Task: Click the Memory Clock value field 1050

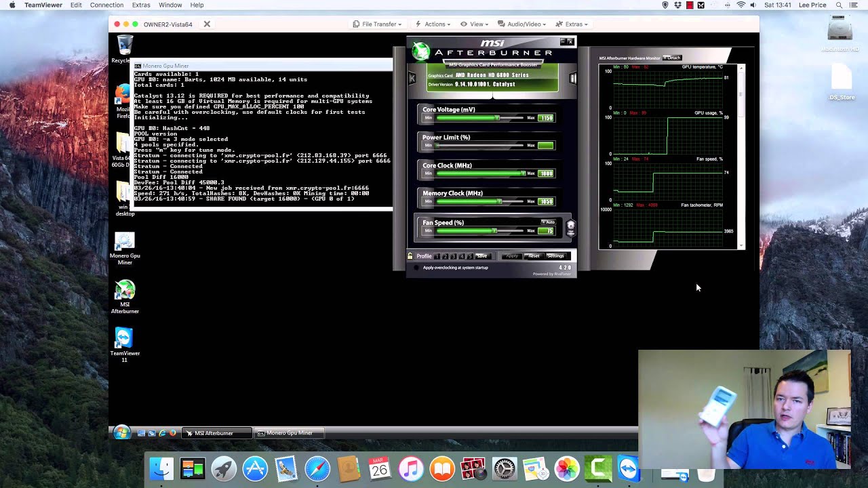Action: (x=546, y=201)
